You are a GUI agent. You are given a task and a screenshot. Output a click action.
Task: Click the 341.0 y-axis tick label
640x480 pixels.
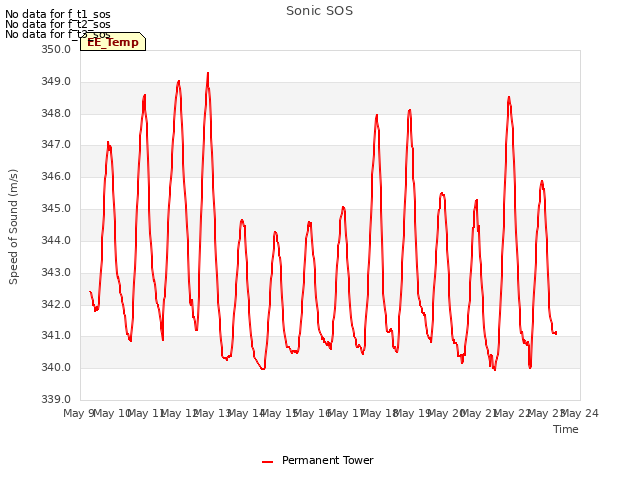[56, 336]
